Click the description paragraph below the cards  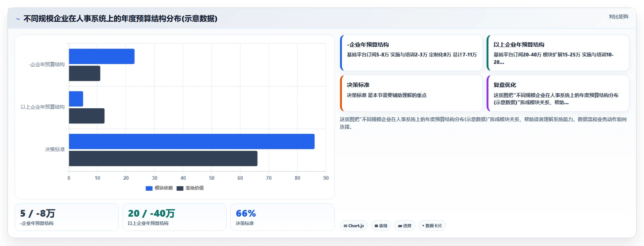pos(484,123)
